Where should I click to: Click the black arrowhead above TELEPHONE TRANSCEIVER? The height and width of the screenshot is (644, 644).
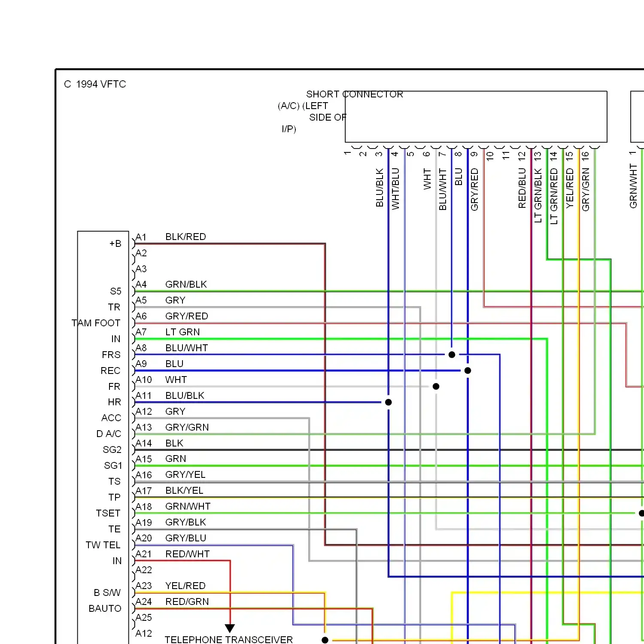coord(230,629)
